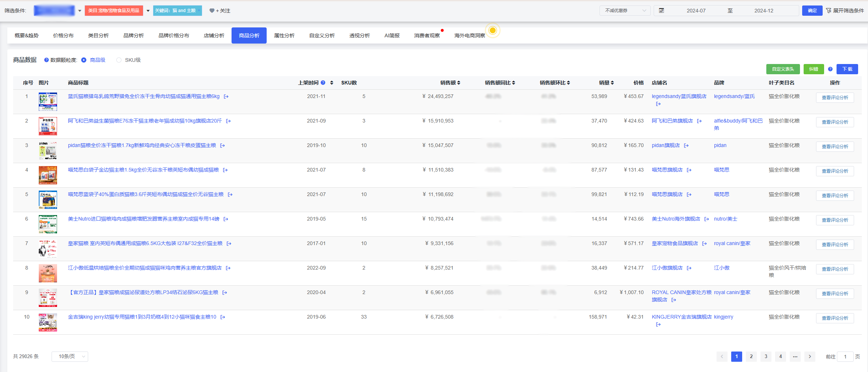The height and width of the screenshot is (372, 868).
Task: Go to pagination page 2
Action: click(751, 356)
